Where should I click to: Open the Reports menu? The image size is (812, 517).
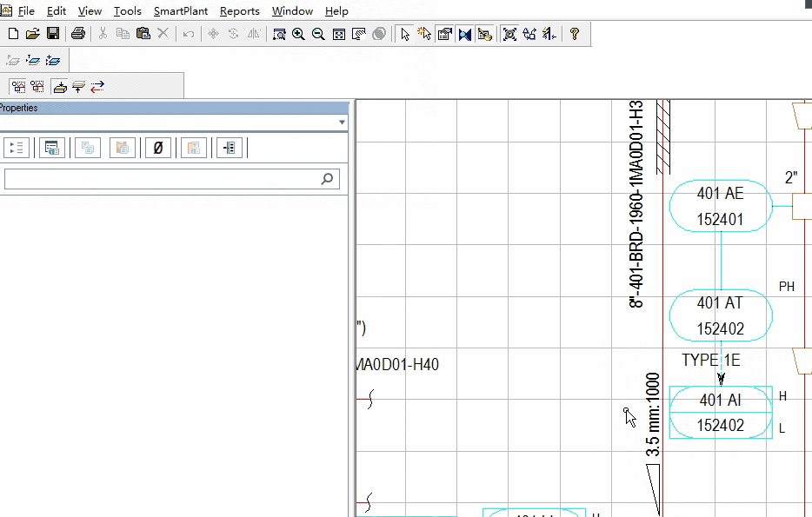click(x=240, y=11)
